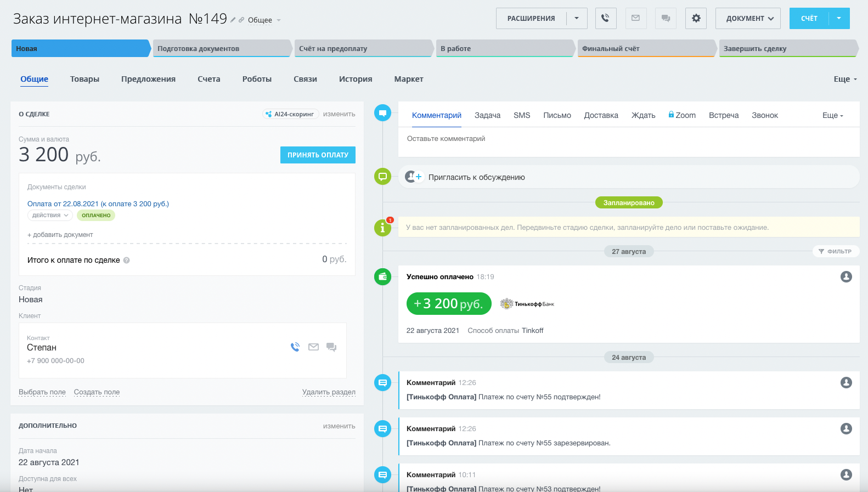Expand the РАСШИРЕНИЯ dropdown arrow
The width and height of the screenshot is (868, 492).
pyautogui.click(x=577, y=18)
